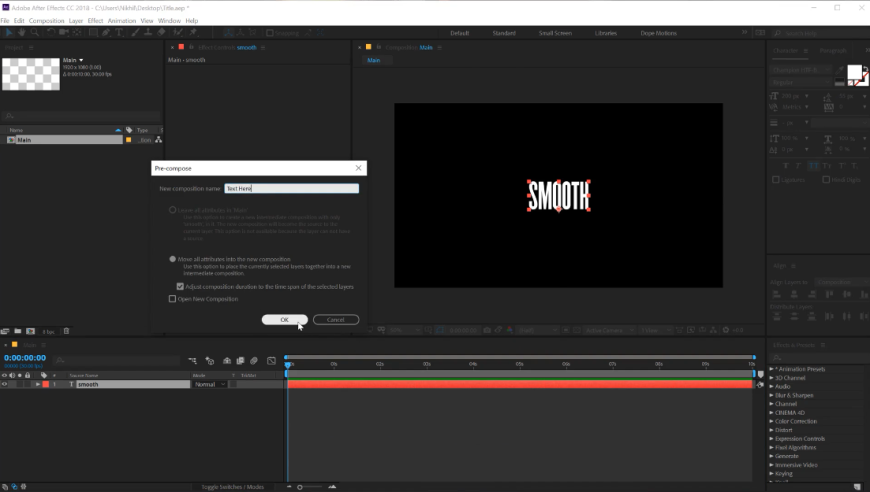
Task: Click OK in Pre-compose dialog
Action: [285, 319]
